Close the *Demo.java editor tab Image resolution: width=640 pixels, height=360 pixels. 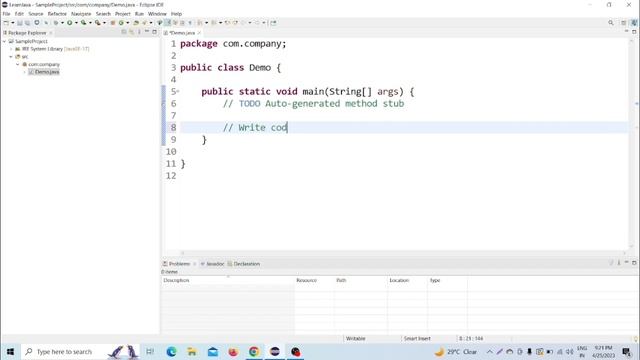tap(199, 33)
